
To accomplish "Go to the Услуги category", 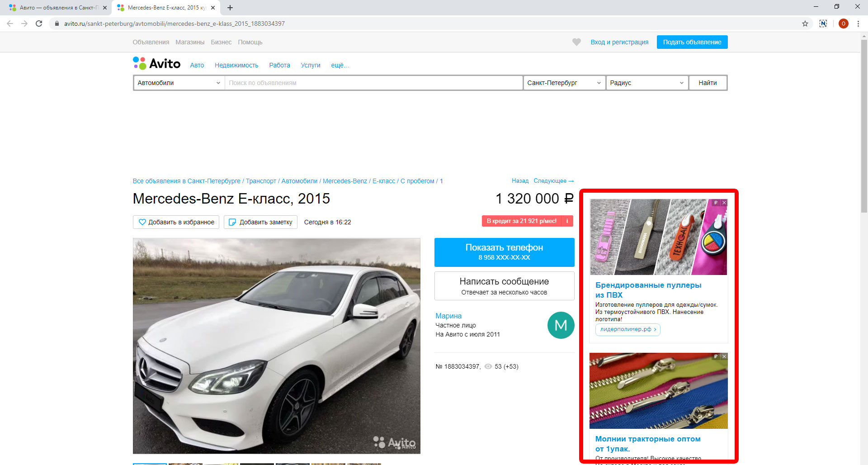I will coord(311,65).
